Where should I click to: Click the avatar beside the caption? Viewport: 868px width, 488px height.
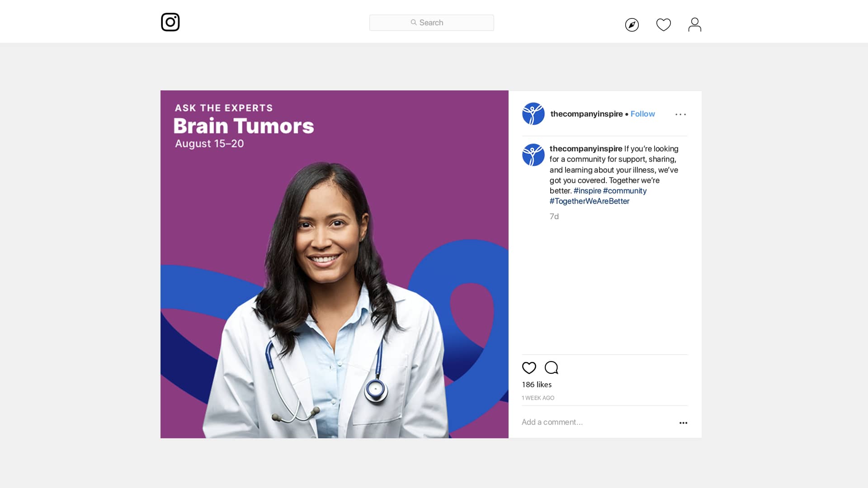533,155
